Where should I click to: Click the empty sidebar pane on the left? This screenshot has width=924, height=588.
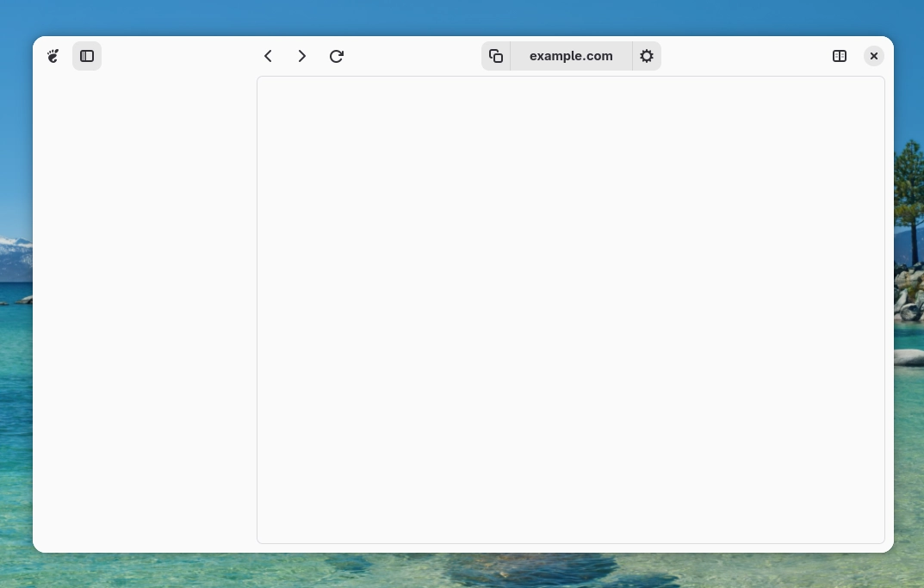coord(145,310)
